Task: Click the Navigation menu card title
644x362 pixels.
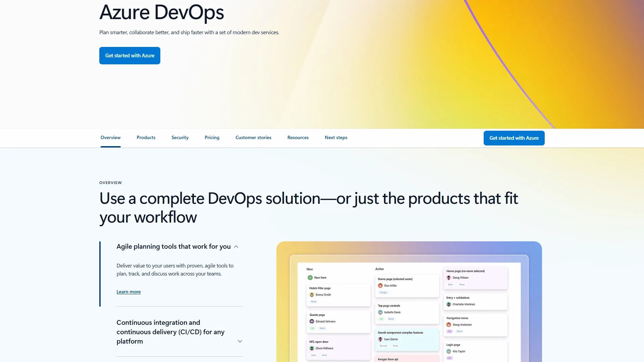Action: tap(457, 318)
